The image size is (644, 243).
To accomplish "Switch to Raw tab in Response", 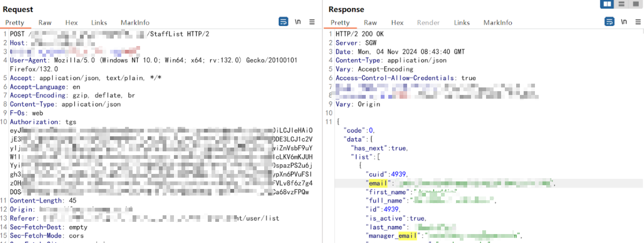I will point(370,23).
